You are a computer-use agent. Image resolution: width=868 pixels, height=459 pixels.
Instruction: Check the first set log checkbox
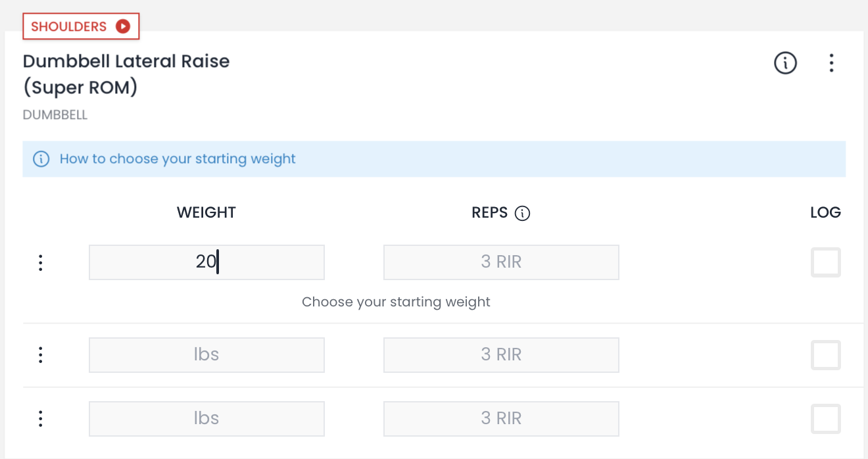(x=825, y=262)
